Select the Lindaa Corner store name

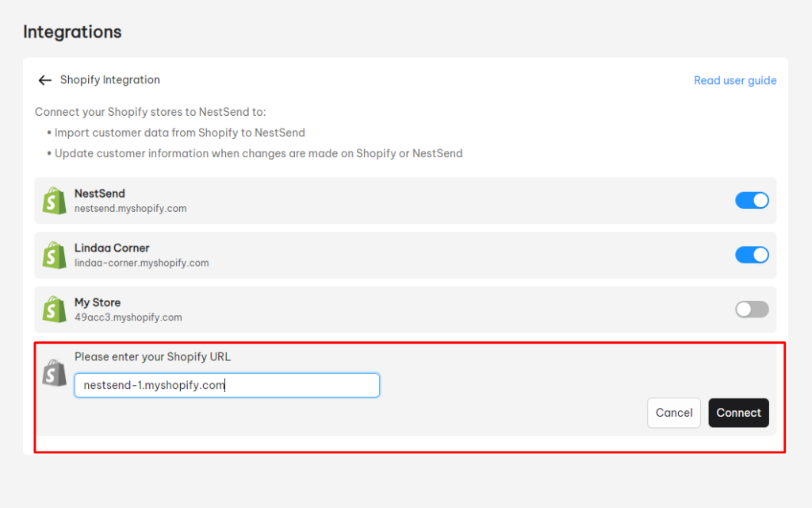coord(112,248)
